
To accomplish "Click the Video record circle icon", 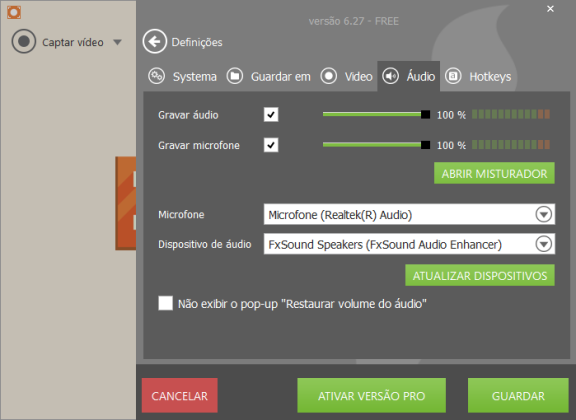I will (x=328, y=76).
